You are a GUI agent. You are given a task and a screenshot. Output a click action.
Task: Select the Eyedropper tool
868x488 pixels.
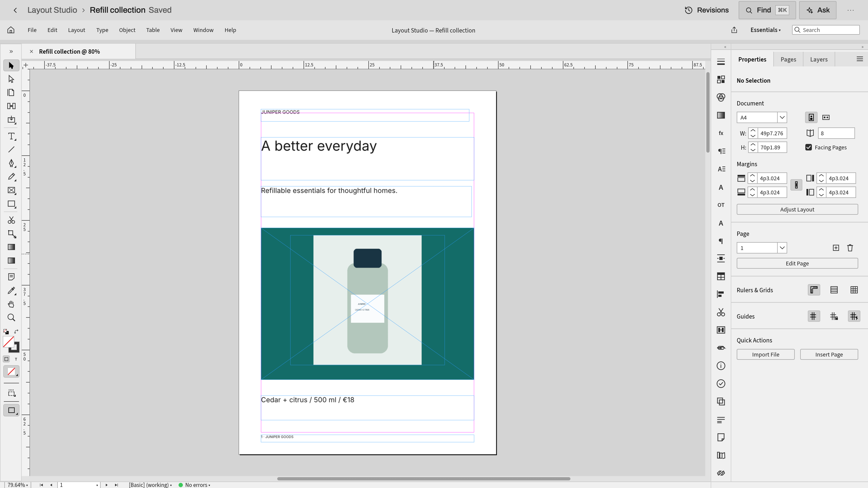pyautogui.click(x=11, y=291)
